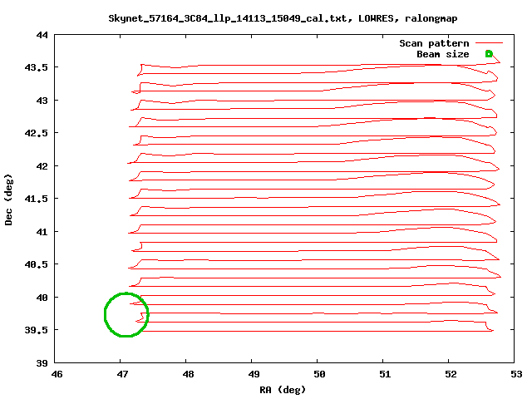Click the y-axis tick label 41
This screenshot has height=399, width=532.
click(x=42, y=232)
